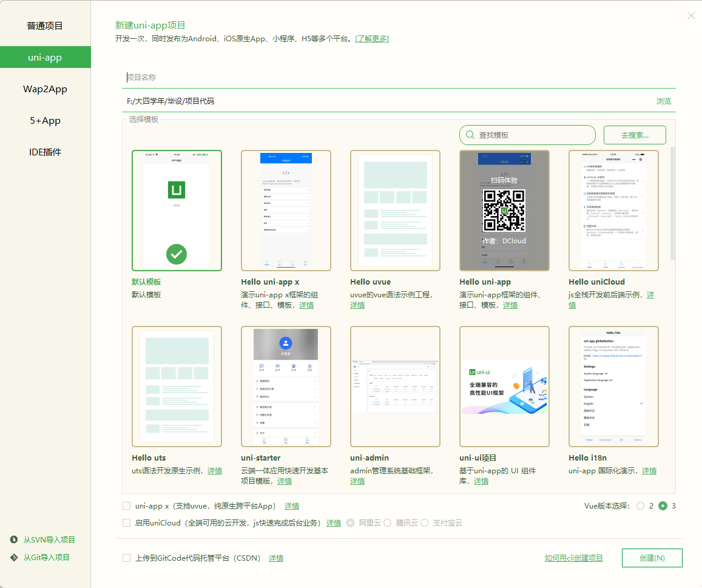Select the Hello uts template thumbnail
The height and width of the screenshot is (588, 702).
(177, 387)
